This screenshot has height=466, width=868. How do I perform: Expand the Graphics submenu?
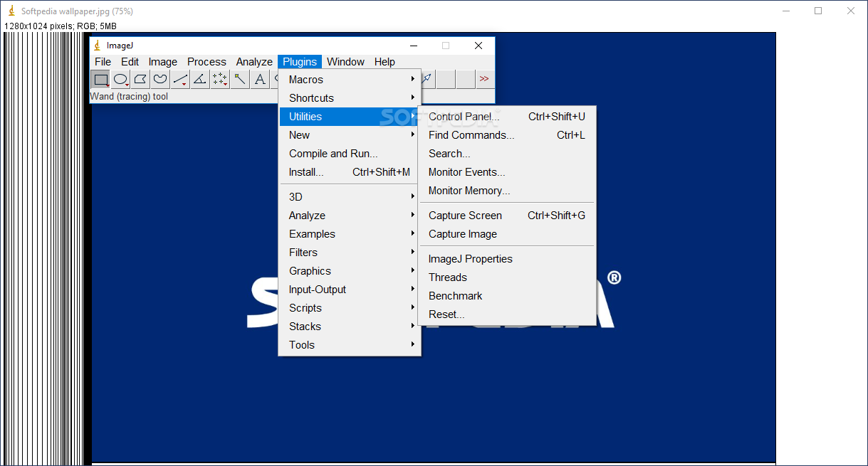[x=350, y=271]
